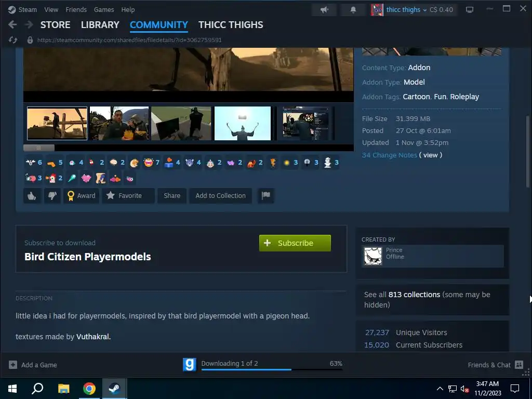Viewport: 532px width, 399px height.
Task: Open the THICC THIGHS profile tab
Action: [231, 25]
